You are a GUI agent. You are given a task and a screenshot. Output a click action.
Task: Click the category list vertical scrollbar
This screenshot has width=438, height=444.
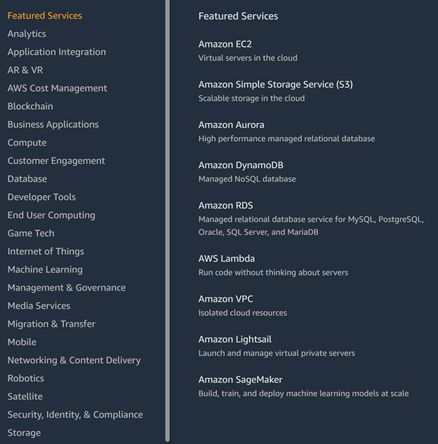168,220
